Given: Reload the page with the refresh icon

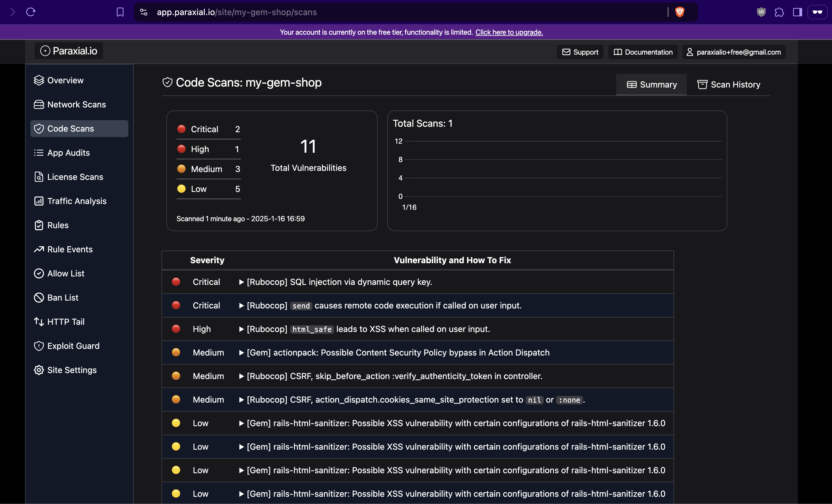Looking at the screenshot, I should point(31,12).
